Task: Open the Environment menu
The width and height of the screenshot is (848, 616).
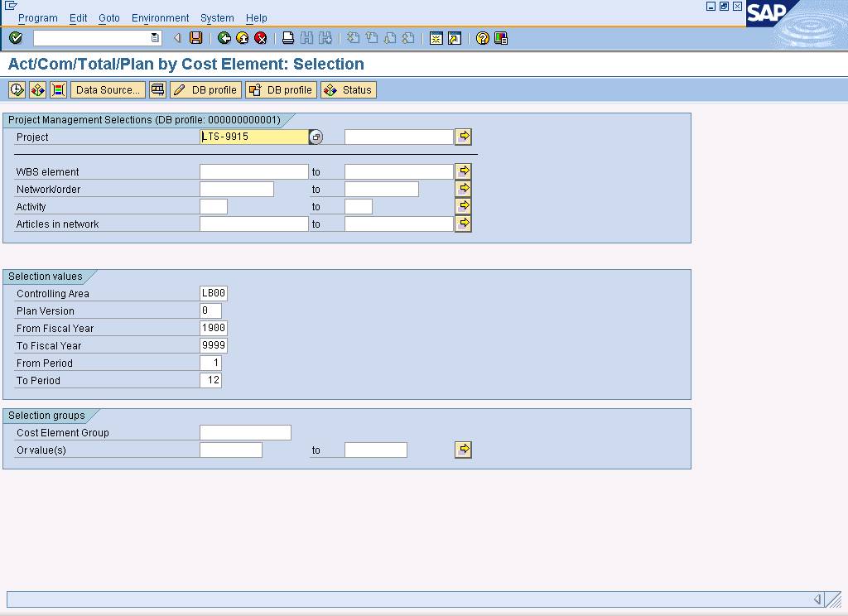Action: 160,18
